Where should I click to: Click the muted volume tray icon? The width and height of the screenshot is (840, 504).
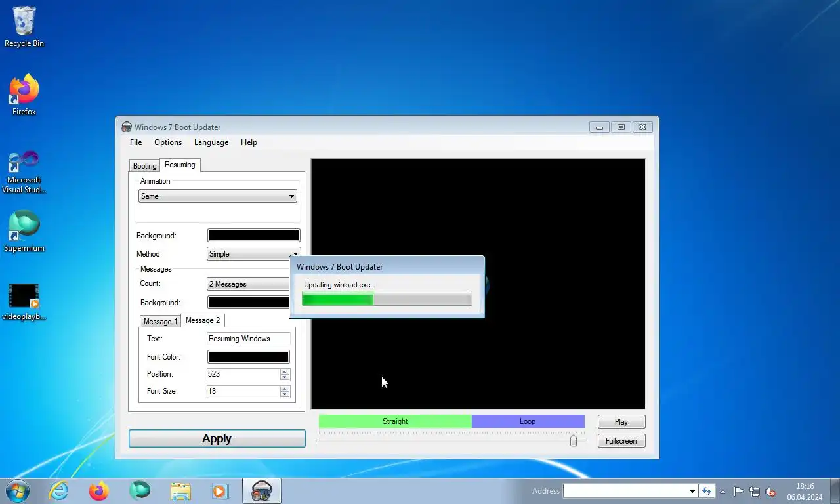point(771,492)
